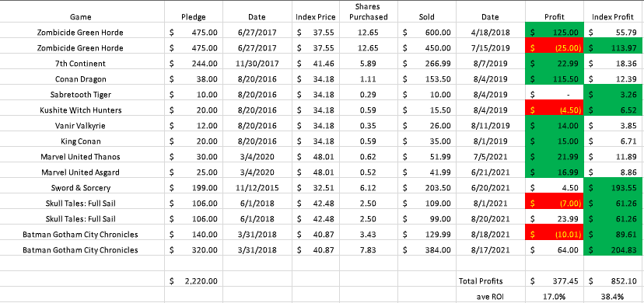Select the Conan Dragon row name
This screenshot has height=303, width=644.
(x=81, y=79)
